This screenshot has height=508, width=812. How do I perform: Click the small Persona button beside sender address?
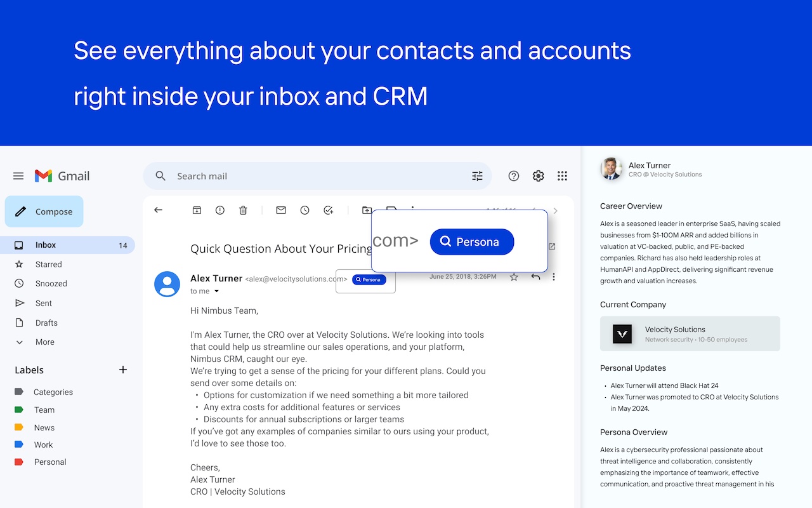click(369, 279)
